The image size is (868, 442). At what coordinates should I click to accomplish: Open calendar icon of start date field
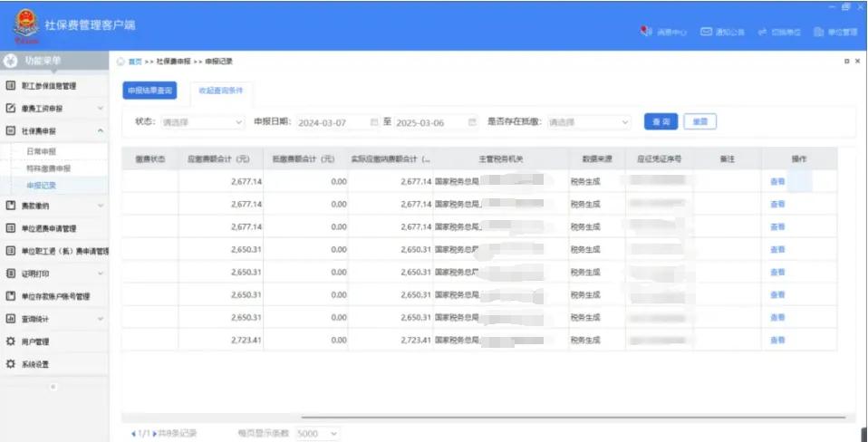(x=374, y=121)
